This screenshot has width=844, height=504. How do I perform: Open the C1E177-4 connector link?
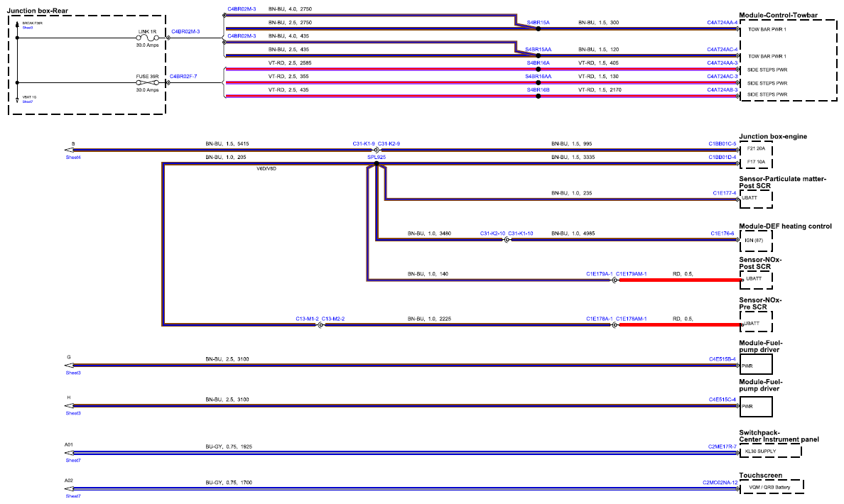725,193
